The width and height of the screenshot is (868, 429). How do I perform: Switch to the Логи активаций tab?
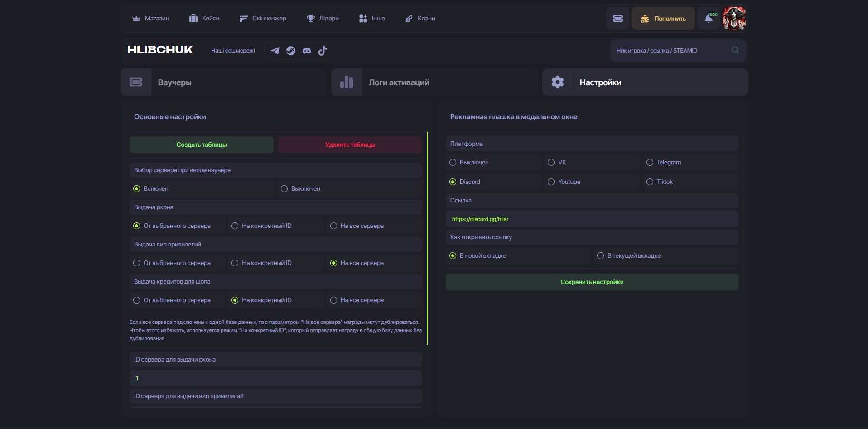434,82
